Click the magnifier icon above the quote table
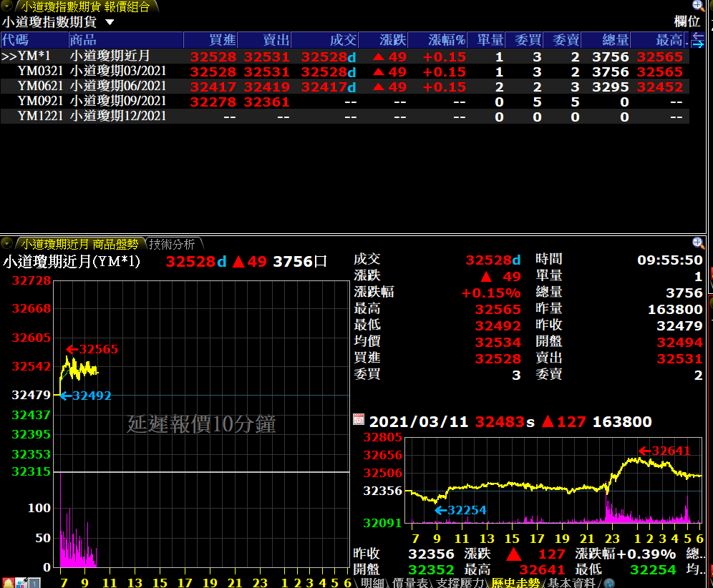This screenshot has width=713, height=588. click(698, 5)
